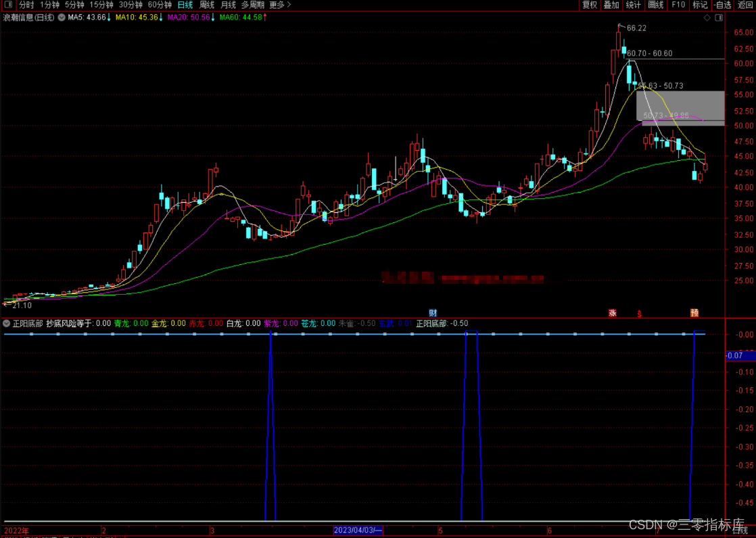Click the 苍龙: 0.00 indicator value
Viewport: 756px width, 538px height.
click(x=318, y=324)
